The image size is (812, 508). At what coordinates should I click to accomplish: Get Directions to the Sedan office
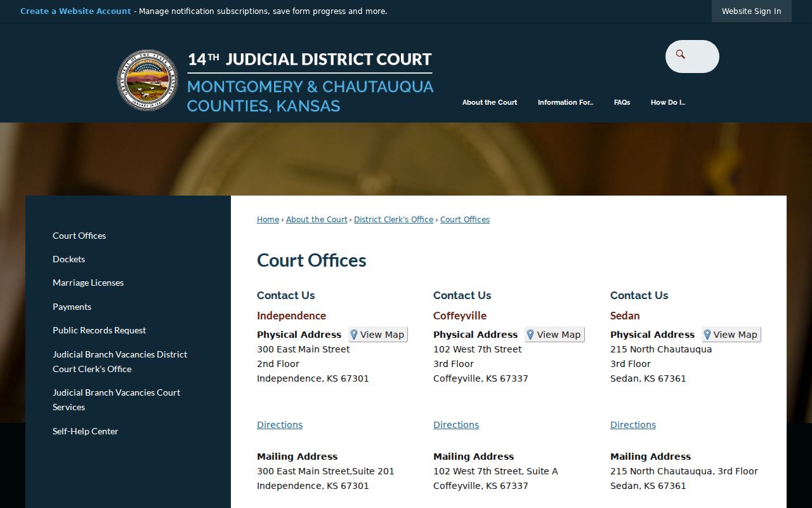633,425
